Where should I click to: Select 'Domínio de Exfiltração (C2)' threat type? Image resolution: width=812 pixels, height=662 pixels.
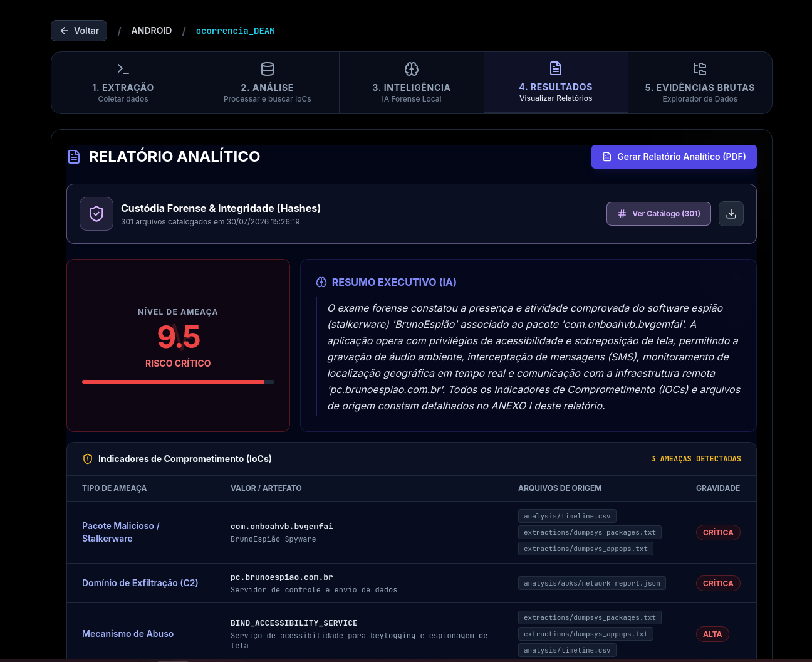tap(140, 583)
